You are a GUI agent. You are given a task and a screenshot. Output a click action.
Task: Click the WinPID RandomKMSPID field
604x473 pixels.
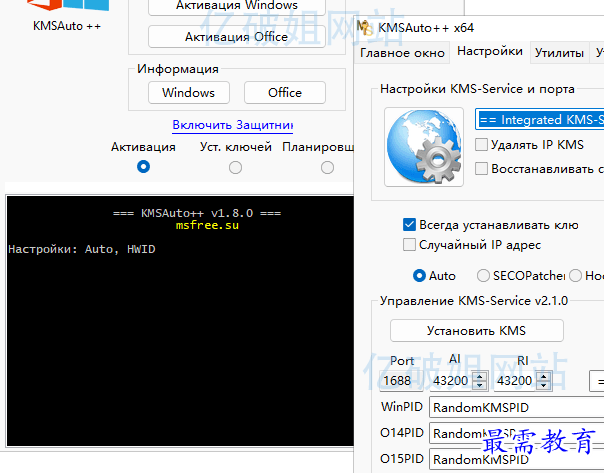[517, 407]
